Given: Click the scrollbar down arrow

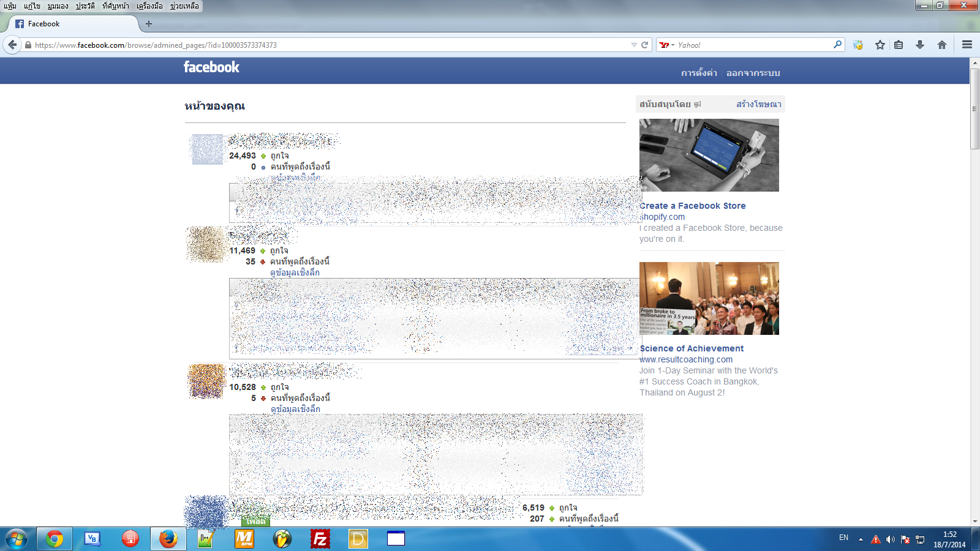Looking at the screenshot, I should 975,522.
